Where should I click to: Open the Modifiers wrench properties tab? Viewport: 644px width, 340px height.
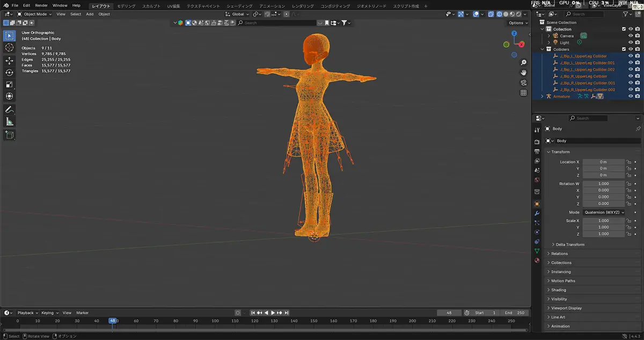click(x=537, y=213)
